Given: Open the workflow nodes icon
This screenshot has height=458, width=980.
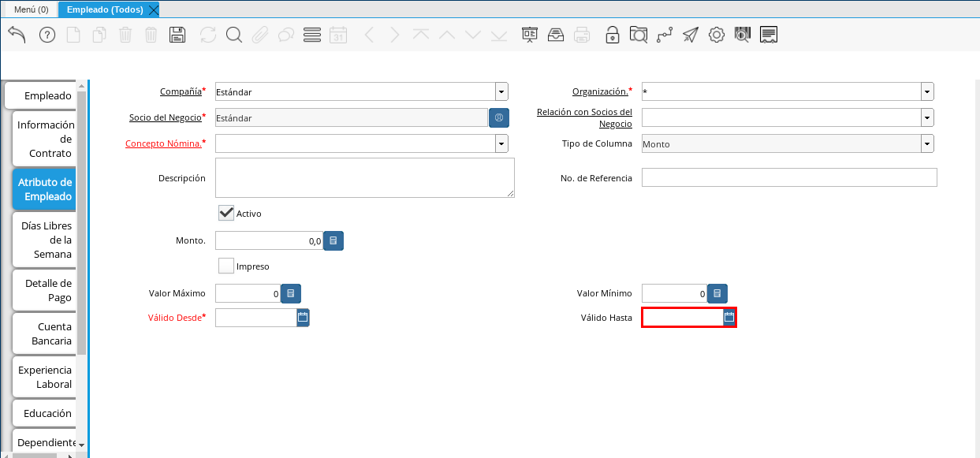Looking at the screenshot, I should [665, 35].
